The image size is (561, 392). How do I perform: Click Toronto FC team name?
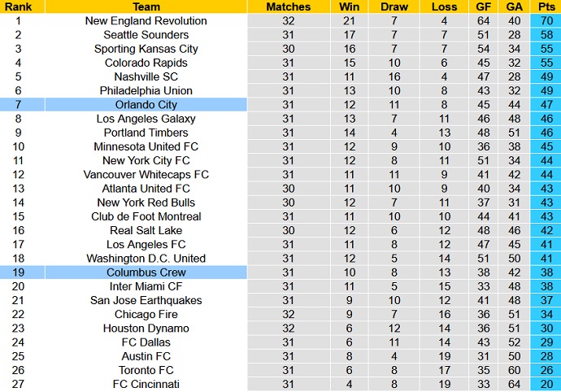146,370
